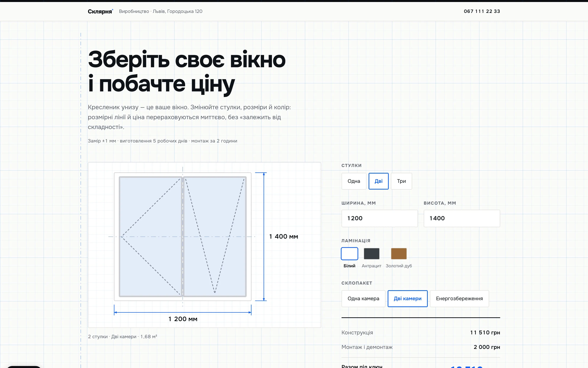Click the caption 2 стулки · Дві камери

point(123,337)
